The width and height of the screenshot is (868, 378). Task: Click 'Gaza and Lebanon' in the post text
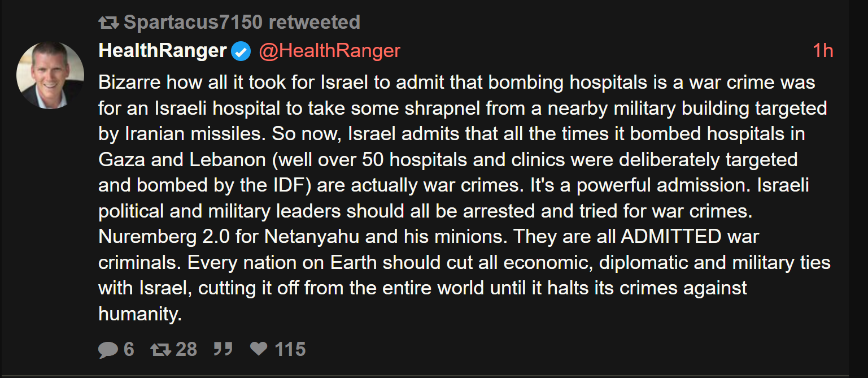click(x=182, y=159)
